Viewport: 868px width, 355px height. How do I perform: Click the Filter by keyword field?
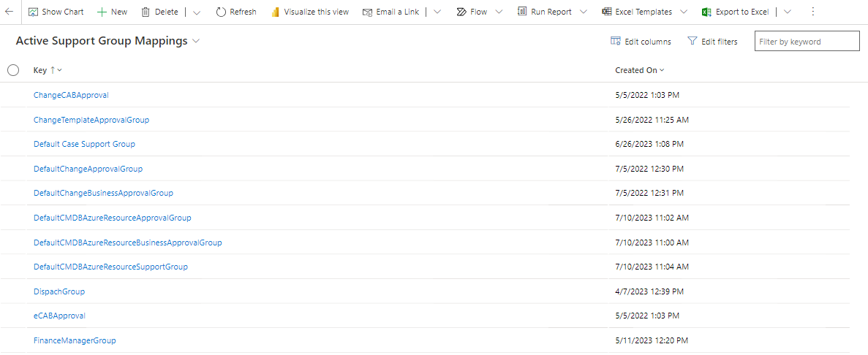tap(807, 42)
